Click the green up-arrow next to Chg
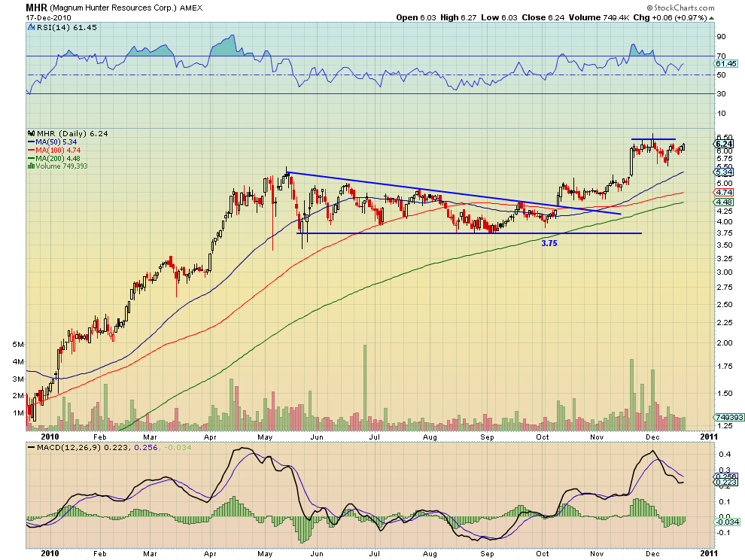This screenshot has height=560, width=745. pos(712,18)
